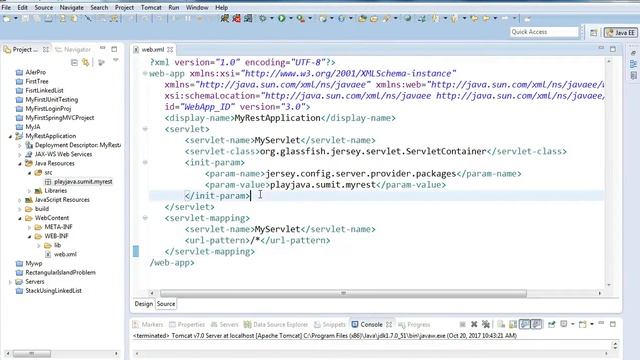640x360 pixels.
Task: Minimize the Project Explorer panel
Action: [x=103, y=49]
